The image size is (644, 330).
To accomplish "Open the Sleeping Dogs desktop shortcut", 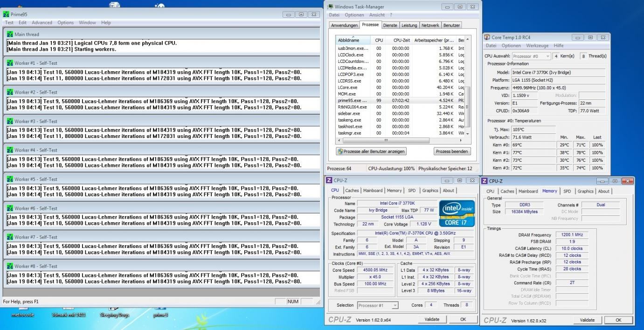I will point(114,312).
